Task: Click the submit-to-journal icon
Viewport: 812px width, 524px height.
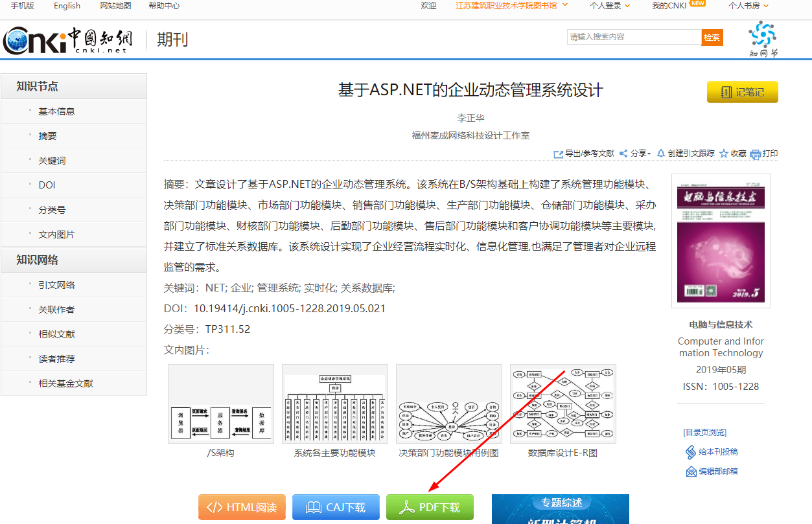Action: pyautogui.click(x=691, y=452)
